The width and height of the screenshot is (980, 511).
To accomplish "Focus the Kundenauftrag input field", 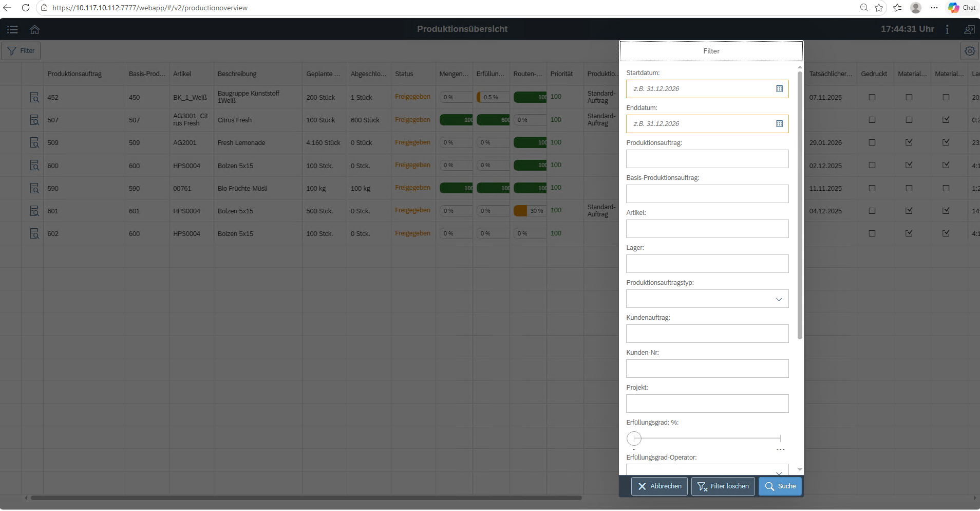I will 707,334.
